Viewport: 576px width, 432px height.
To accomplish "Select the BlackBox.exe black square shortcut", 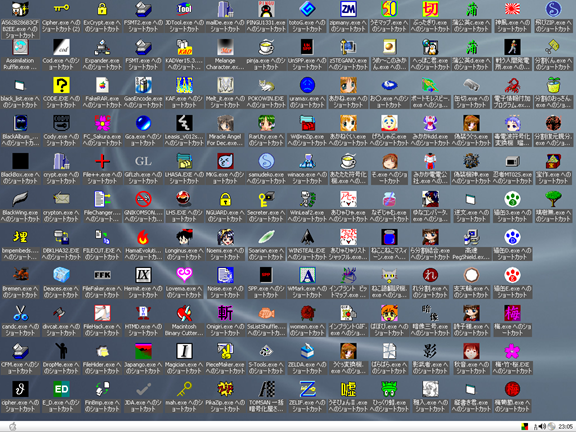I will (x=20, y=161).
